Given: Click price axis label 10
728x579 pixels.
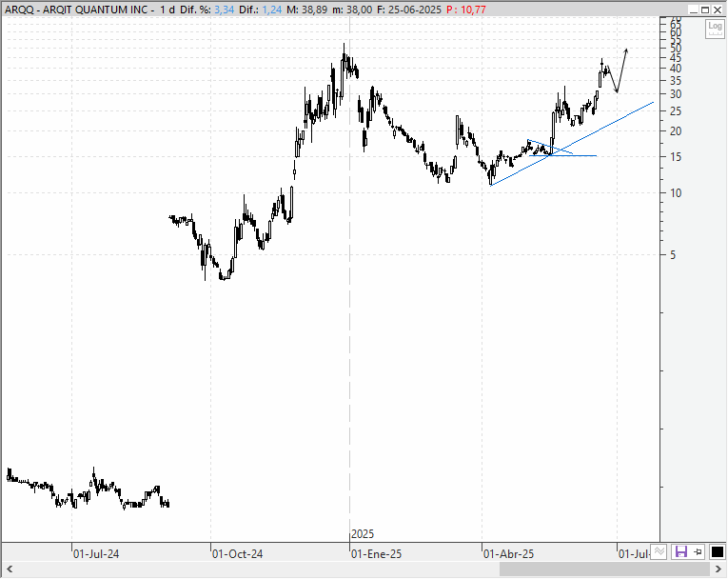Looking at the screenshot, I should coord(676,193).
